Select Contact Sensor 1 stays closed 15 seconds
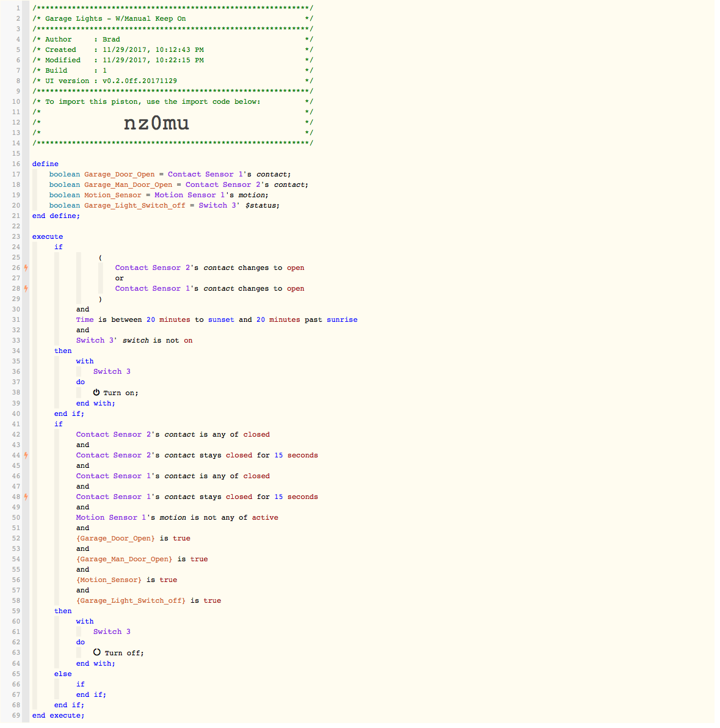The height and width of the screenshot is (728, 720). 197,497
